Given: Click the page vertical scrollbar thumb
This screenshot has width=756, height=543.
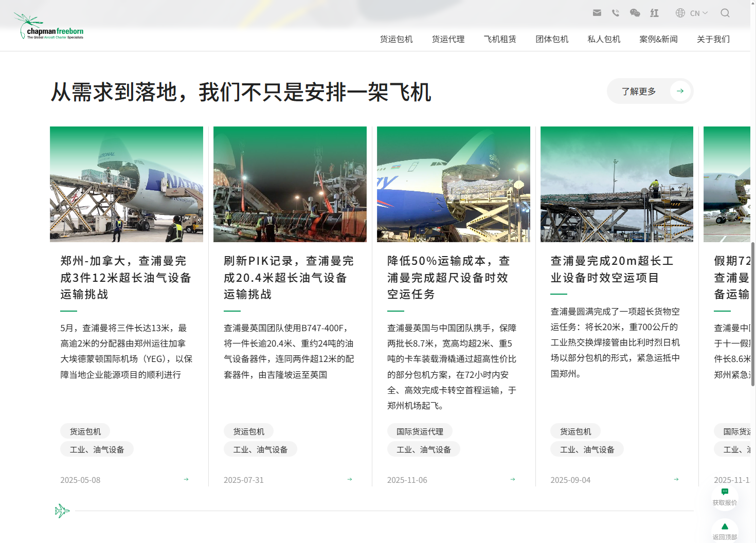Looking at the screenshot, I should coord(753,314).
